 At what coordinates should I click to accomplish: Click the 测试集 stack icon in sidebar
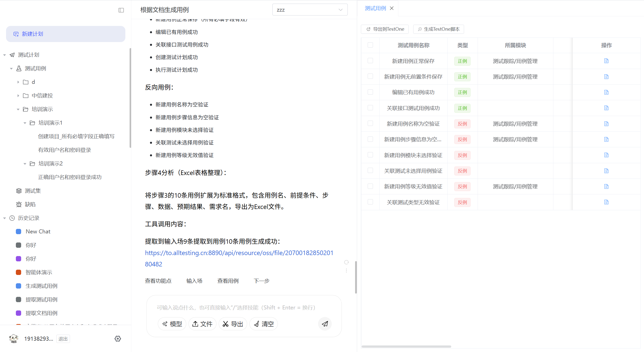click(x=19, y=191)
